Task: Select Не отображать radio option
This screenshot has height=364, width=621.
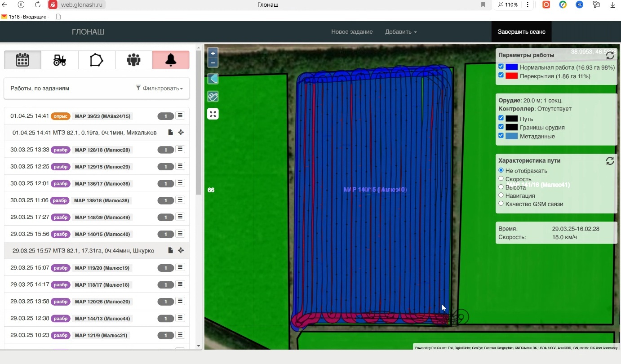Action: (501, 170)
